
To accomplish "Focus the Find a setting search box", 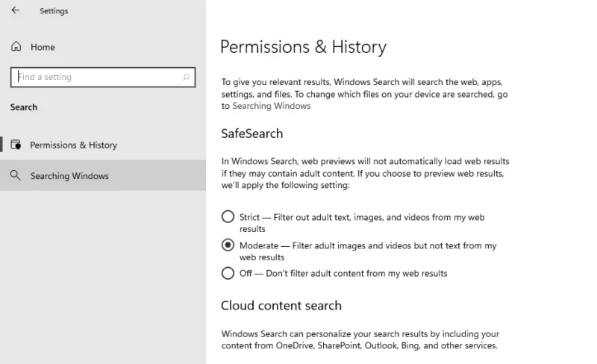I will [103, 78].
